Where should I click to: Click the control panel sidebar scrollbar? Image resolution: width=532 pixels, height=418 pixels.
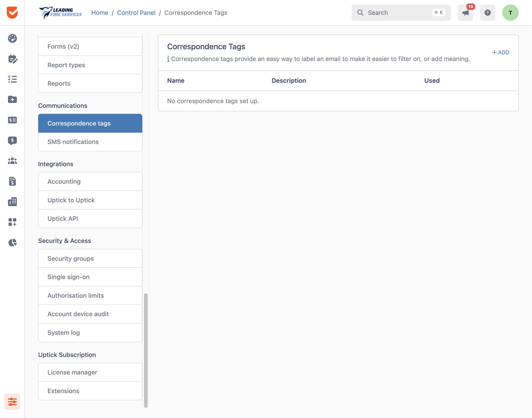coord(146,351)
